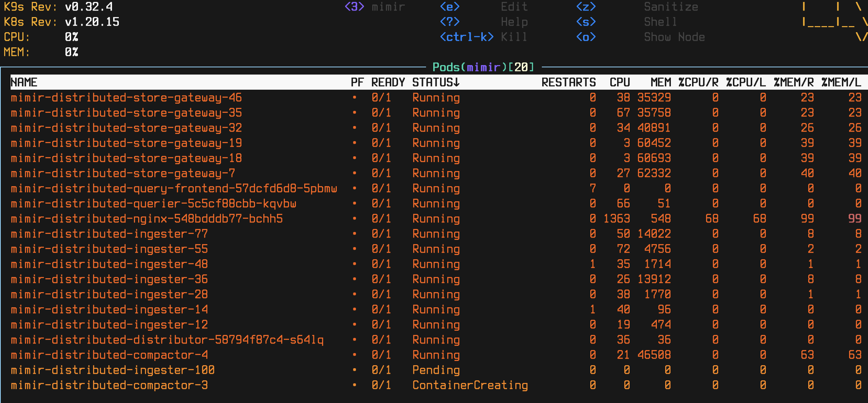Click the Pods(mimir)[20] table title
Screen dimensions: 868x403
click(483, 67)
